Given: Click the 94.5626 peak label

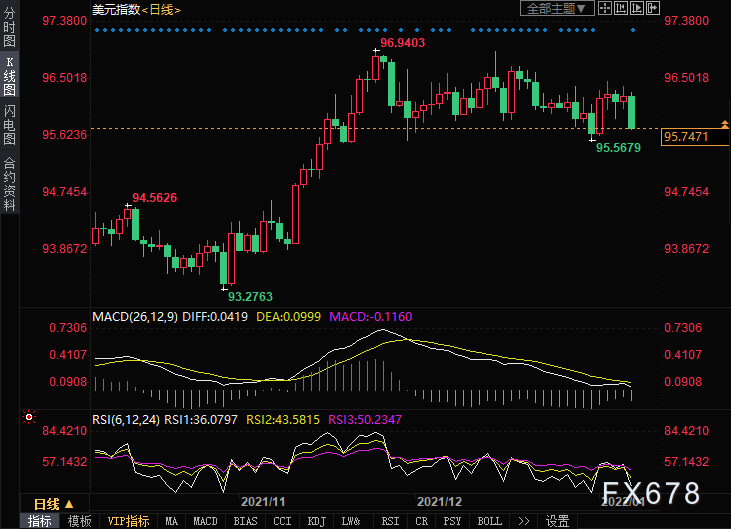Looking at the screenshot, I should (154, 198).
